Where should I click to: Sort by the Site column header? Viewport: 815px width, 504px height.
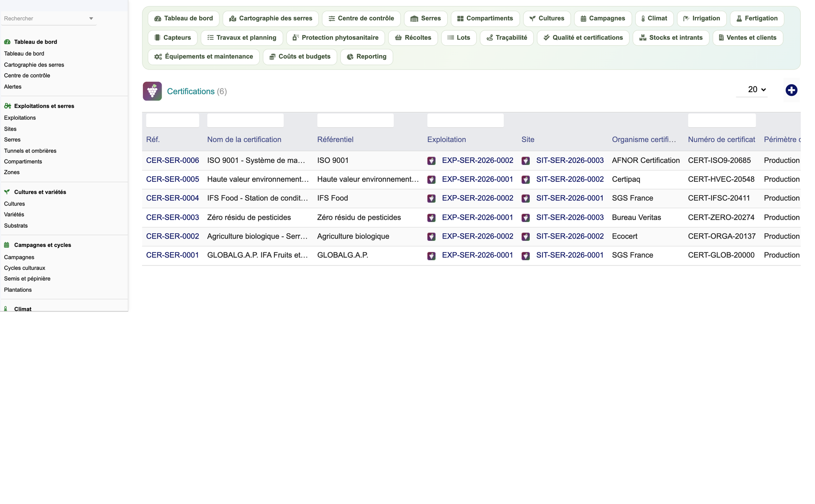[x=528, y=139]
